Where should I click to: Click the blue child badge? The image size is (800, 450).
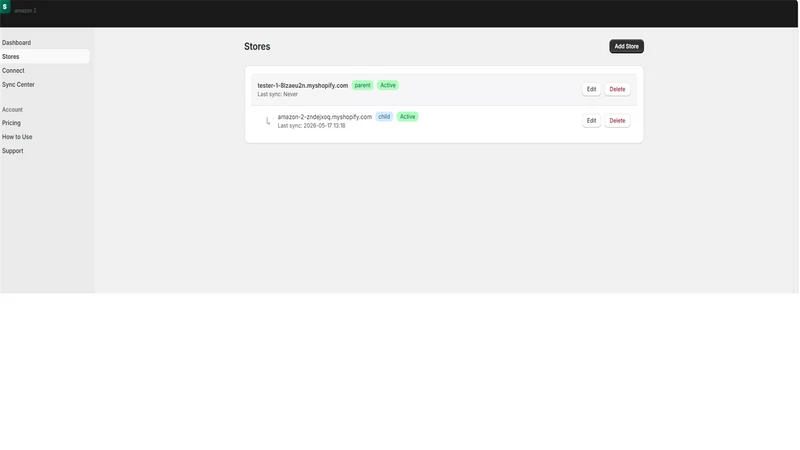[x=384, y=117]
